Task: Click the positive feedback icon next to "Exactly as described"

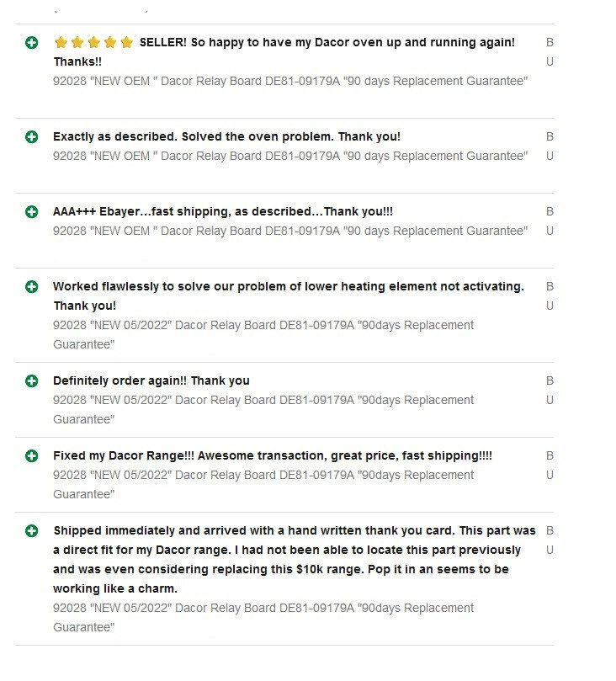Action: coord(32,136)
